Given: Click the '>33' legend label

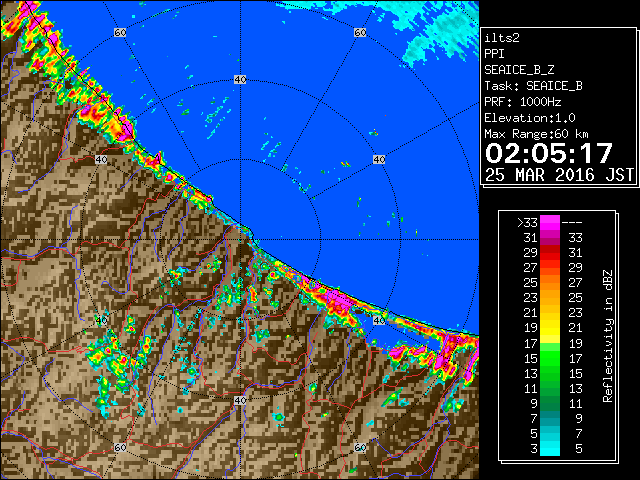Looking at the screenshot, I should pos(527,222).
